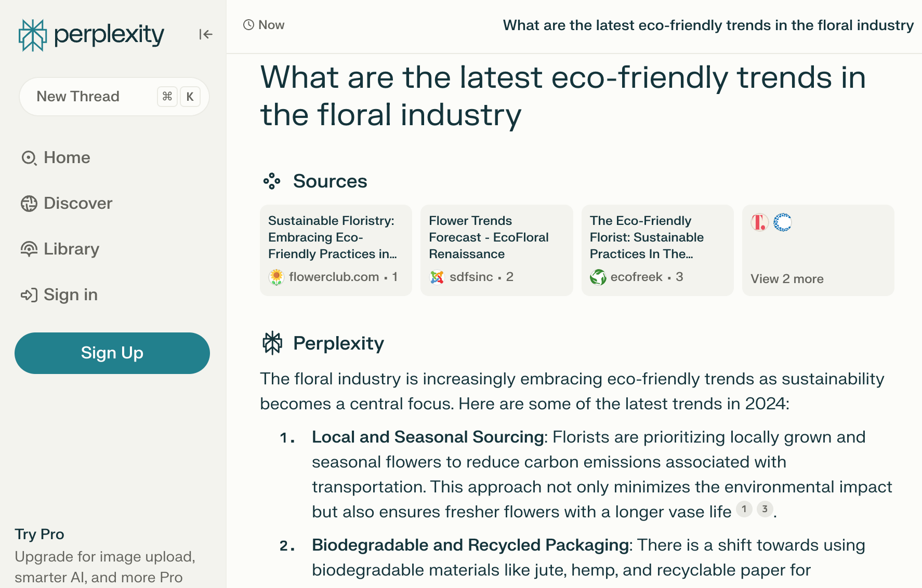
Task: Click the Sources heading
Action: coord(330,181)
